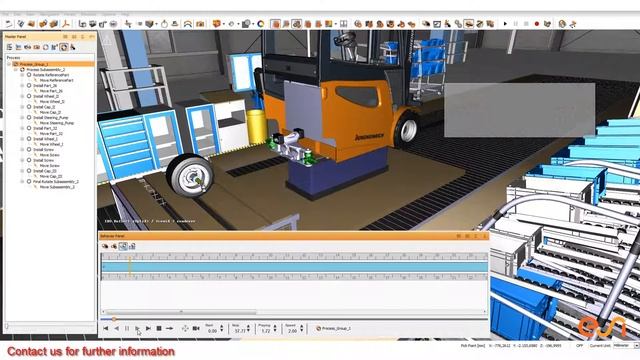The height and width of the screenshot is (360, 640).
Task: Click the toolbar stop simulation icon
Action: point(526,24)
